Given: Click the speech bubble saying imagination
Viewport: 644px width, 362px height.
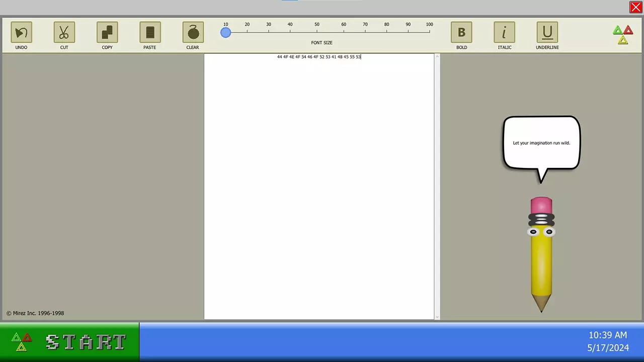Looking at the screenshot, I should click(x=541, y=143).
